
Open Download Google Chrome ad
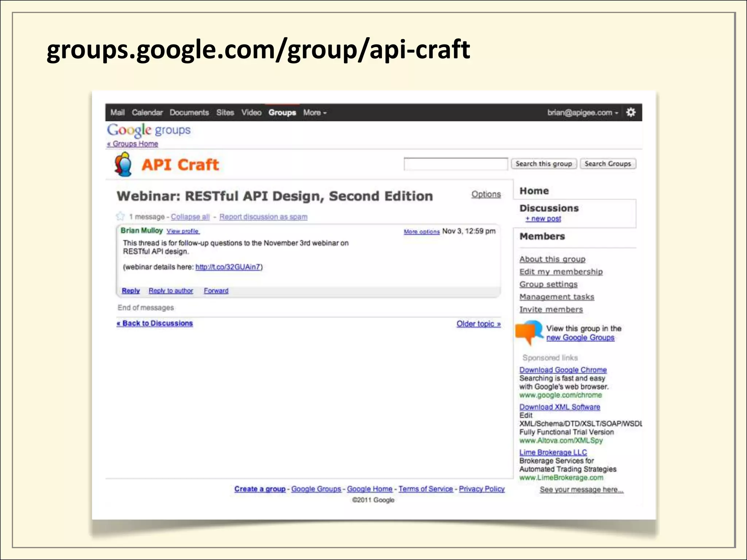tap(563, 370)
